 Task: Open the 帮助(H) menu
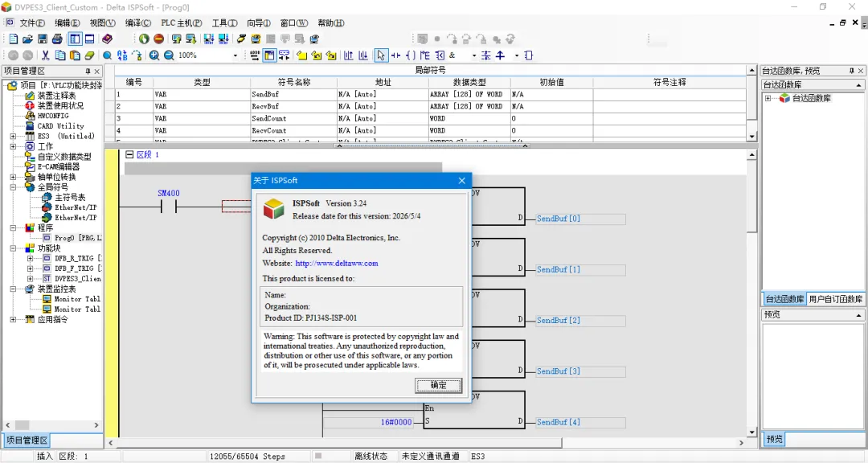(331, 23)
